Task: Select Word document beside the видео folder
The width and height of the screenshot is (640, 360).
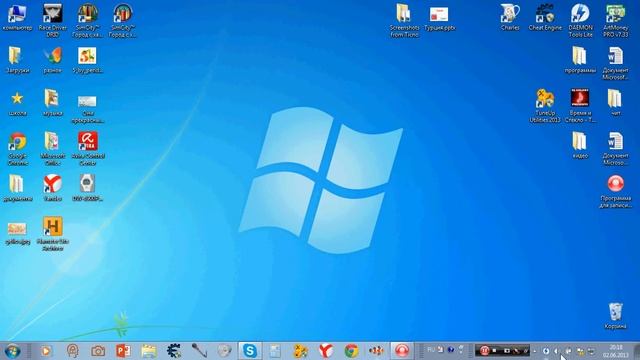Action: pyautogui.click(x=616, y=149)
